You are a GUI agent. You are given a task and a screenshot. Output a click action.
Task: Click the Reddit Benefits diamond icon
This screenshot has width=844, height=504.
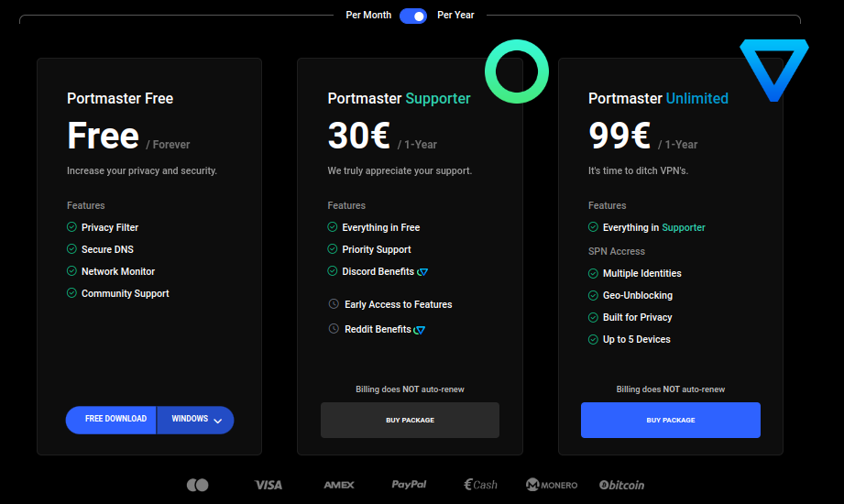pyautogui.click(x=420, y=330)
